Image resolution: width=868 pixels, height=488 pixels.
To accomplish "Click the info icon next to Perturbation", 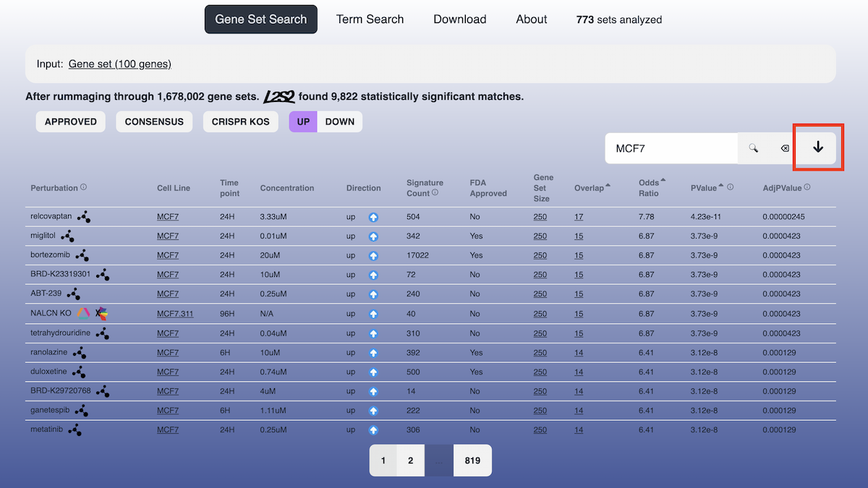I will [x=84, y=187].
